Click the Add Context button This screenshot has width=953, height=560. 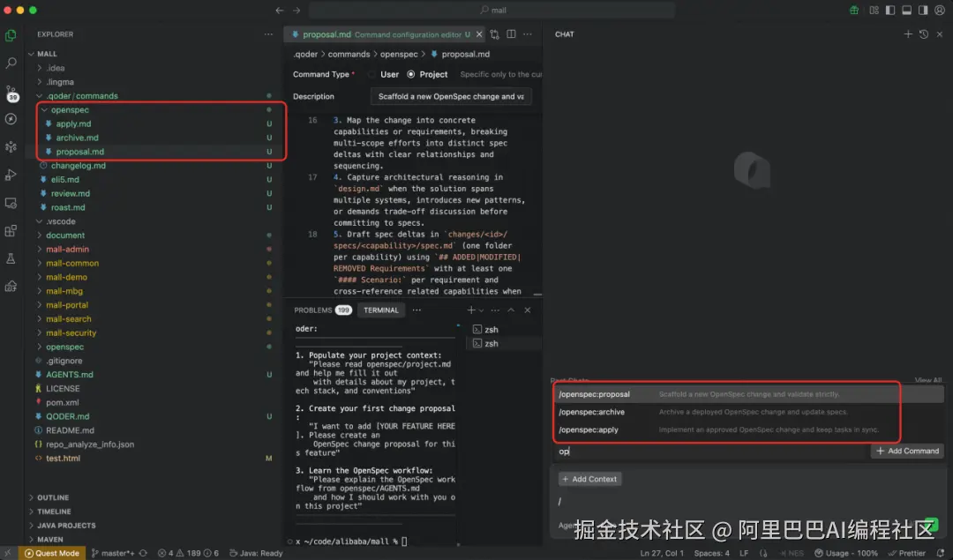(x=589, y=480)
